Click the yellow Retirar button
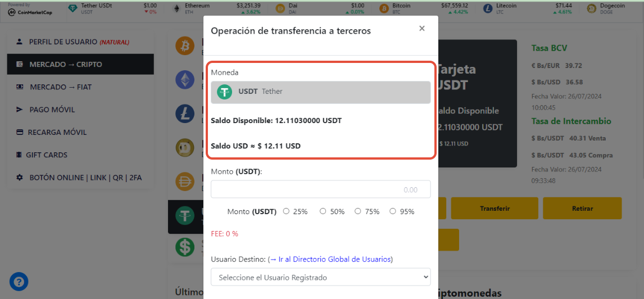The width and height of the screenshot is (644, 299). pyautogui.click(x=582, y=208)
